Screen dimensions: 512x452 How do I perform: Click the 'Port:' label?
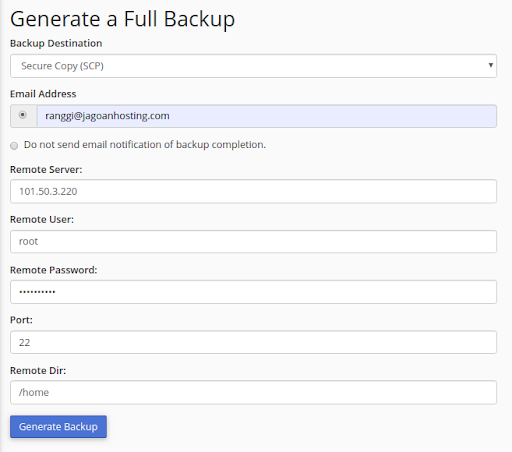(x=21, y=320)
